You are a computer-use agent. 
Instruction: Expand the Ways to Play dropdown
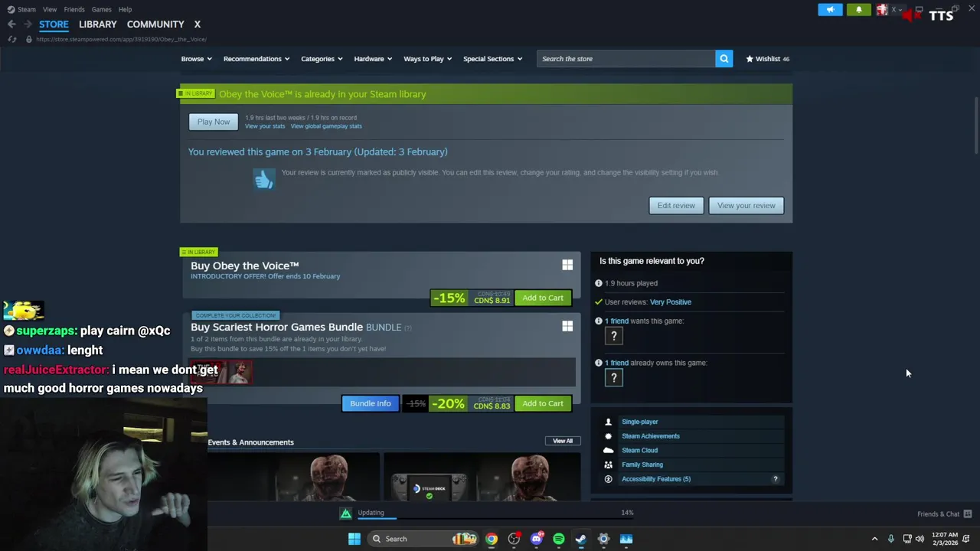point(427,59)
